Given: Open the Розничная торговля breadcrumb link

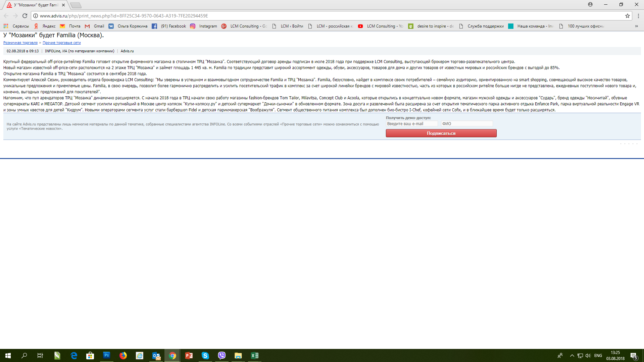Looking at the screenshot, I should pyautogui.click(x=20, y=43).
